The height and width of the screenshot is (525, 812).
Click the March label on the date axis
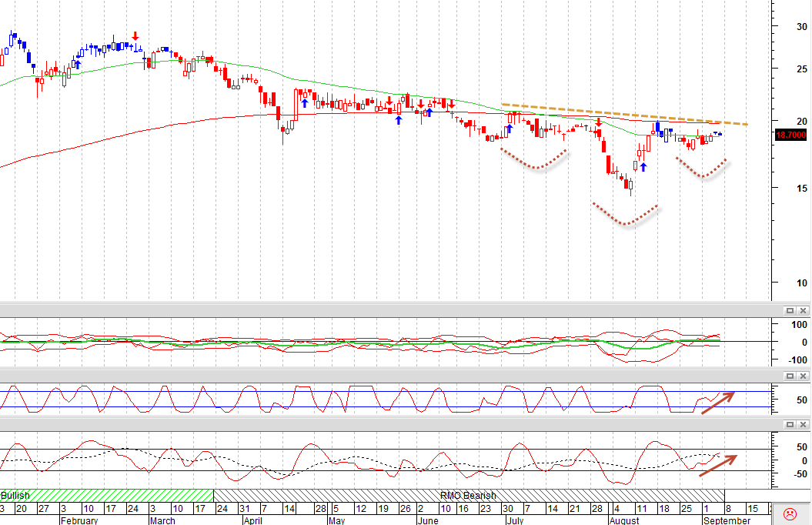[162, 520]
